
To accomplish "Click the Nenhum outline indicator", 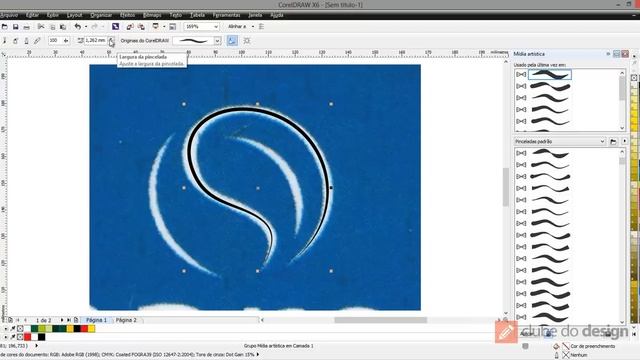I will [x=566, y=355].
